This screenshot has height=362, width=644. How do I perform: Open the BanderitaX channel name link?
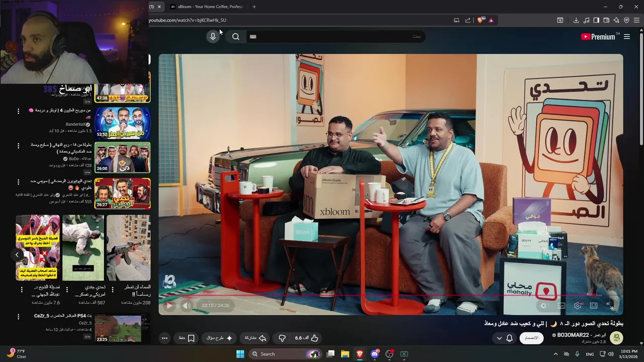[75, 124]
